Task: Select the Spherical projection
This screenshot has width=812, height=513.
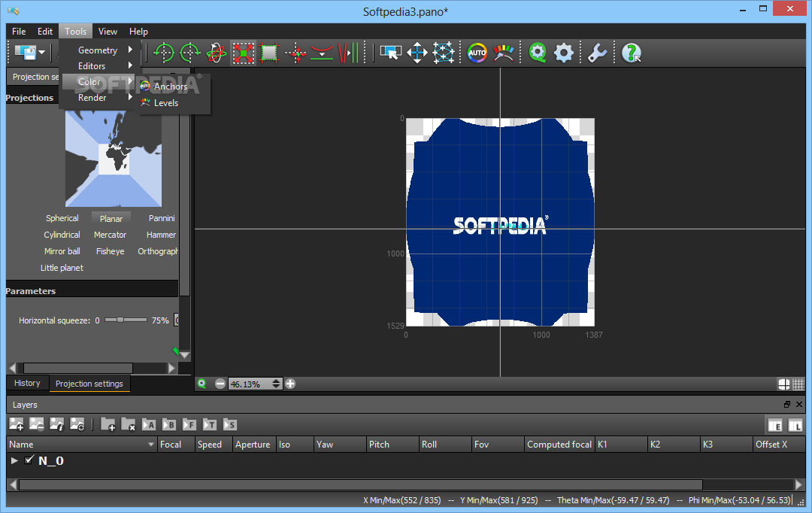Action: [62, 218]
